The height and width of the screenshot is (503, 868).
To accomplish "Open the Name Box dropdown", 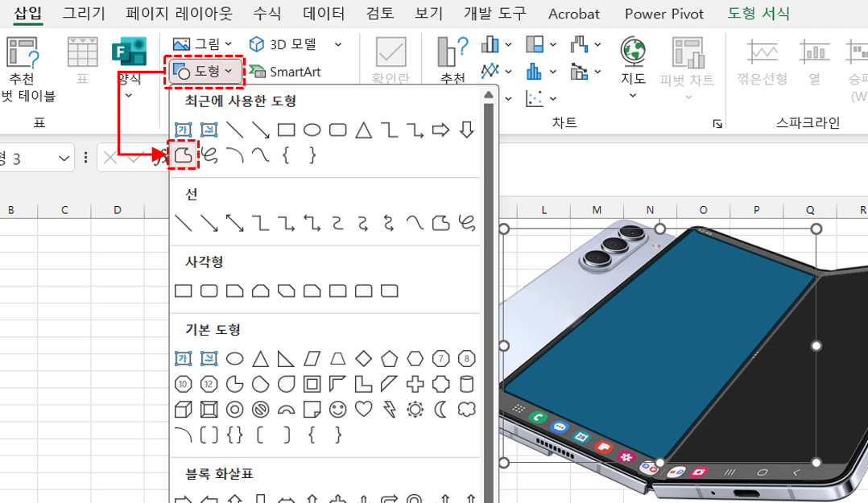I will (x=64, y=159).
